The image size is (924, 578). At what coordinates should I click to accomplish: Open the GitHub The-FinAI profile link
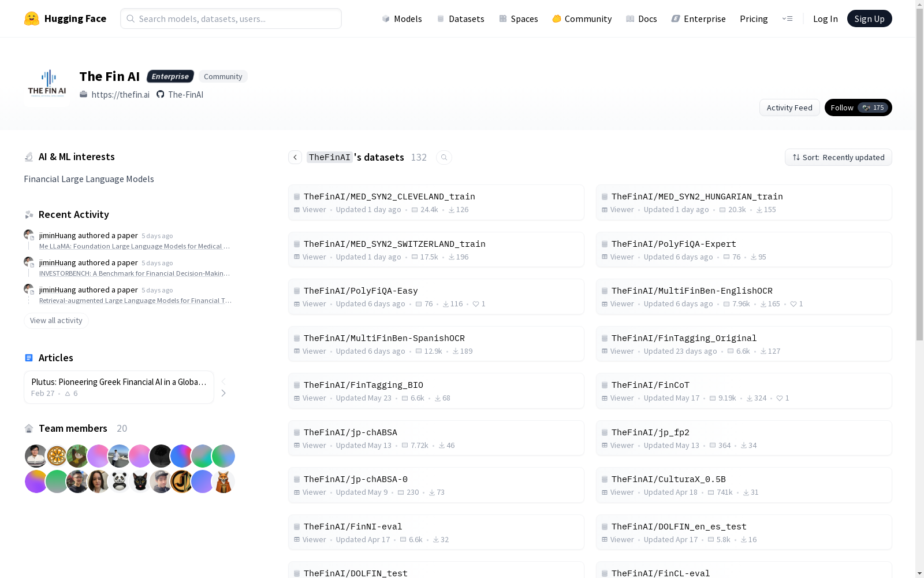tap(180, 95)
